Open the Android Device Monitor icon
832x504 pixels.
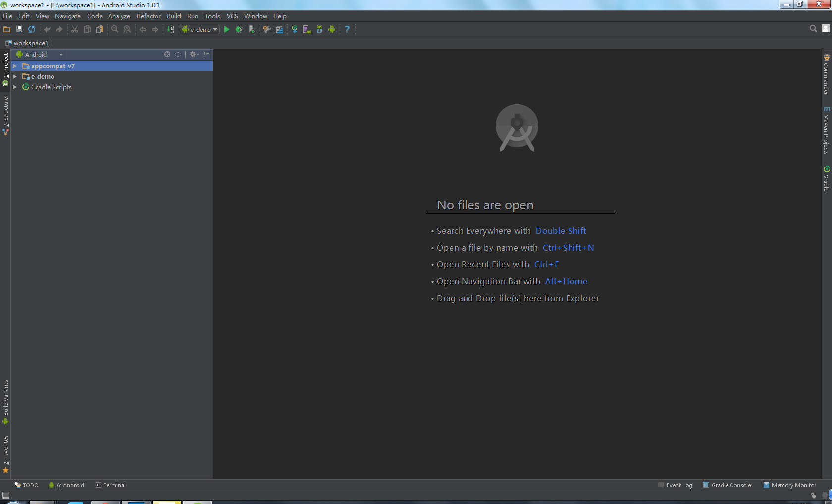332,30
